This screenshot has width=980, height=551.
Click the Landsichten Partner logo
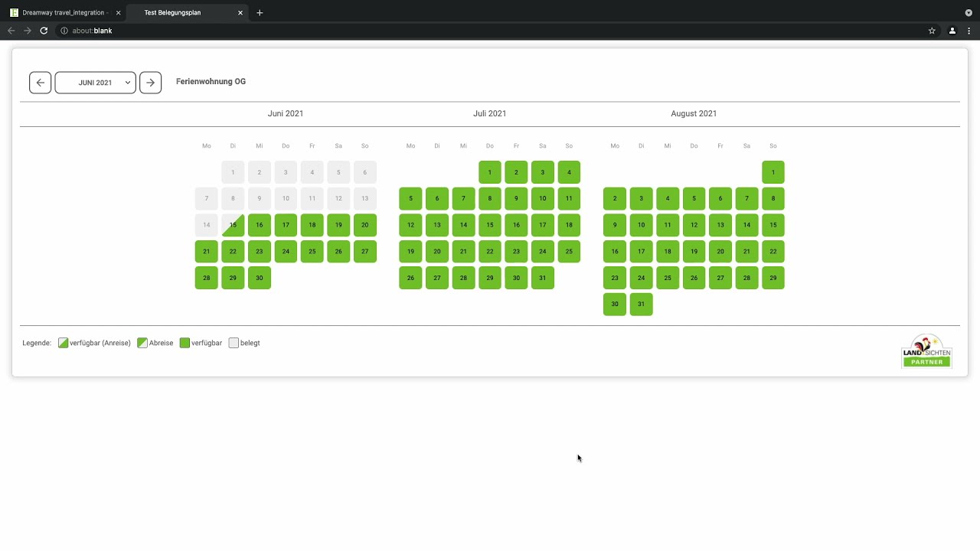coord(926,351)
